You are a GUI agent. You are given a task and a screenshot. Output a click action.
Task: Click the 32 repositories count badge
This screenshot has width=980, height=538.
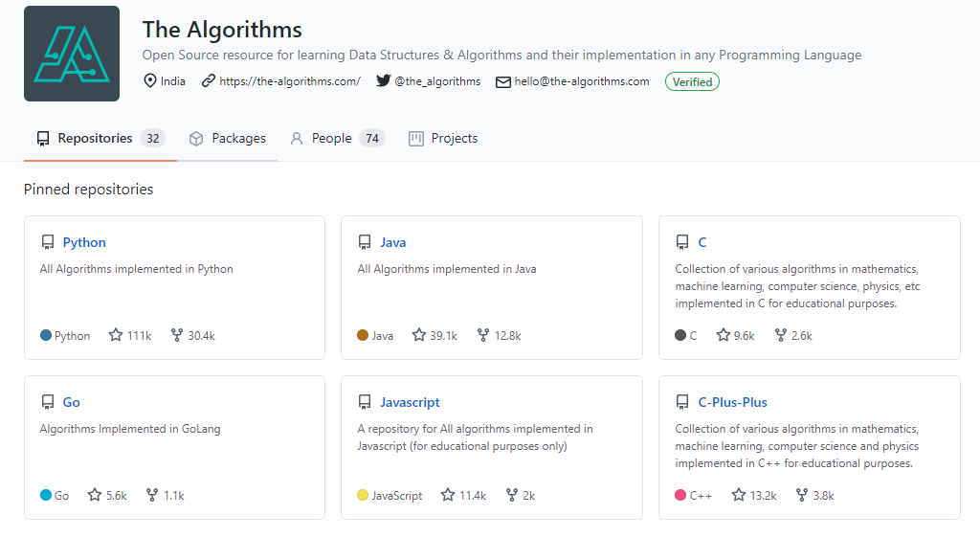pyautogui.click(x=152, y=138)
